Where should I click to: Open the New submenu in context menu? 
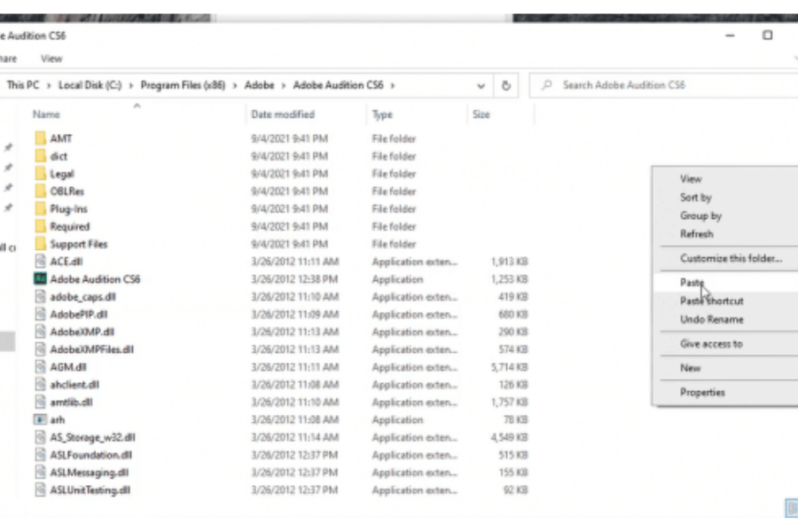click(690, 368)
